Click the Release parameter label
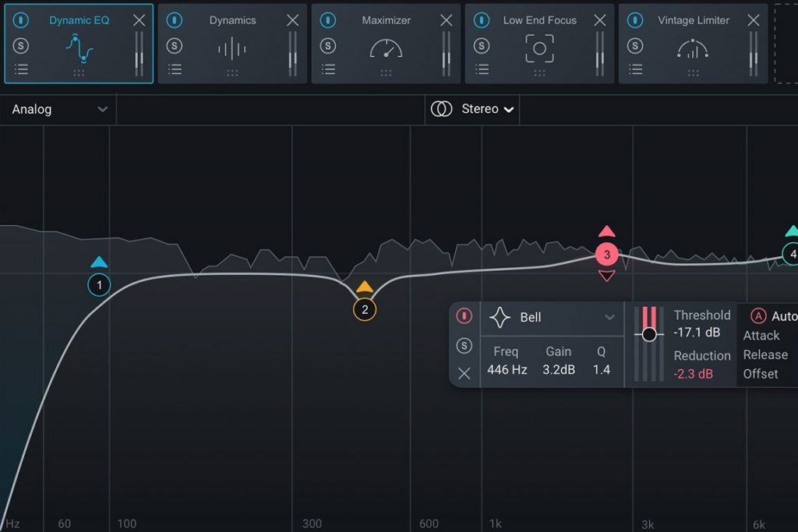Image resolution: width=798 pixels, height=532 pixels. coord(765,354)
